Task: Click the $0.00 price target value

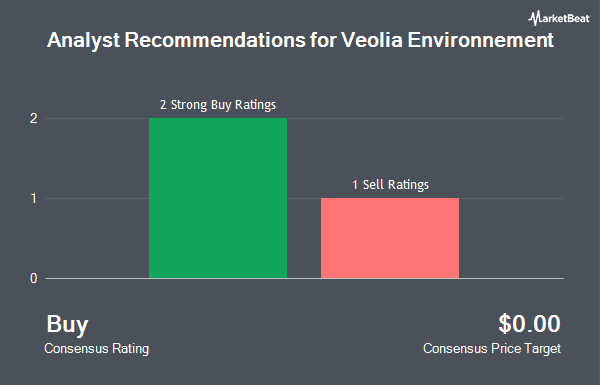Action: point(529,324)
